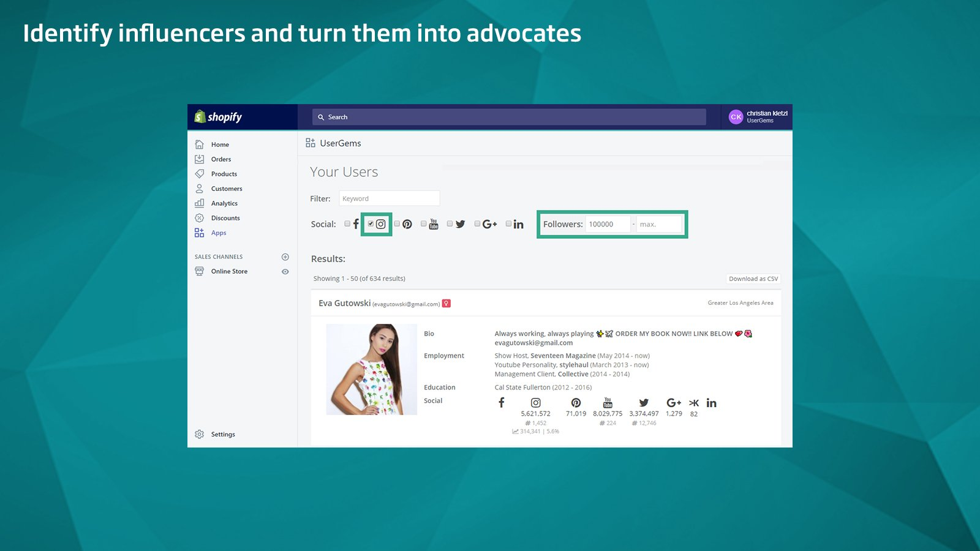Click the Discounts badge icon
Image resolution: width=980 pixels, height=551 pixels.
tap(199, 218)
